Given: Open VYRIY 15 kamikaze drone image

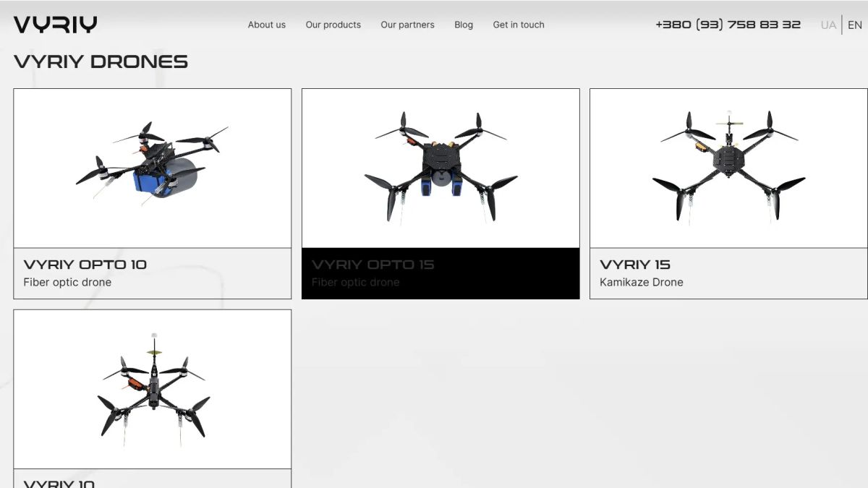Looking at the screenshot, I should 728,168.
